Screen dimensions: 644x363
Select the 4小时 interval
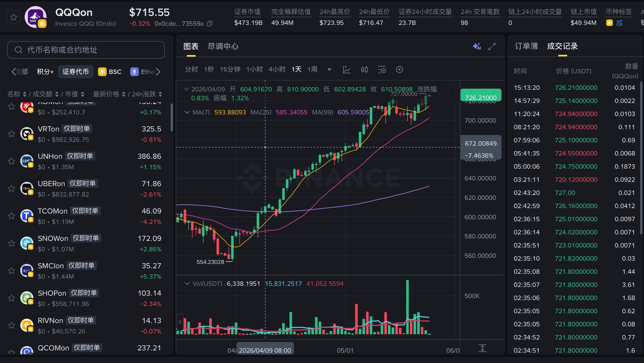point(277,69)
